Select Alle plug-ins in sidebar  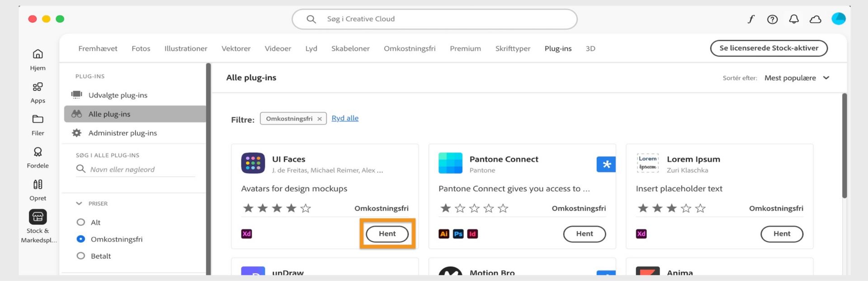click(x=135, y=114)
